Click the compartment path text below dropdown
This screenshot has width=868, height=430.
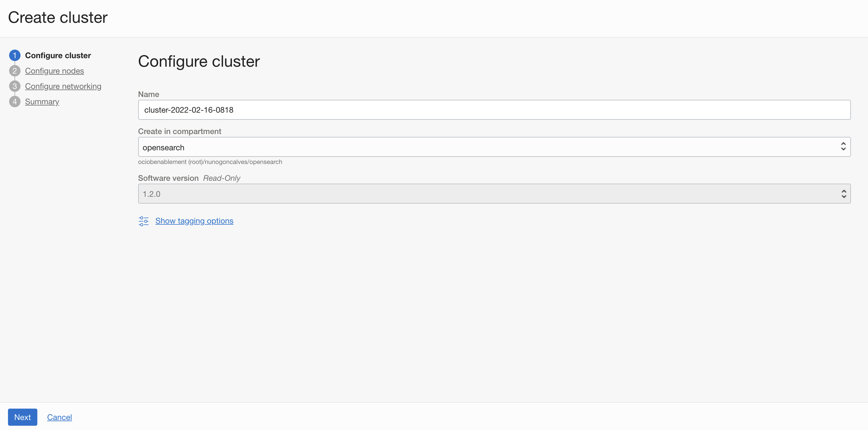(x=210, y=162)
